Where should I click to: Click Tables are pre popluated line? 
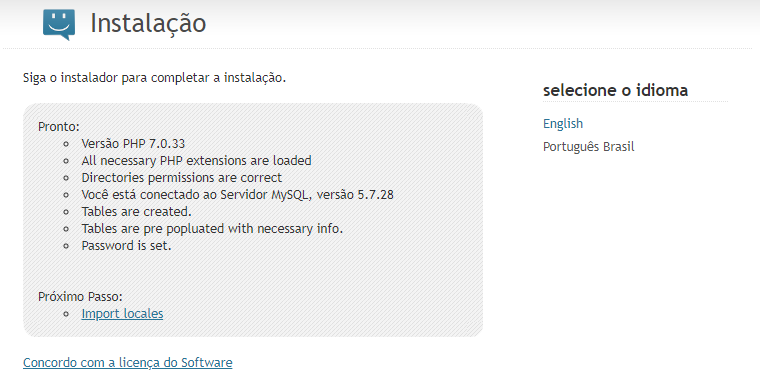coord(212,229)
